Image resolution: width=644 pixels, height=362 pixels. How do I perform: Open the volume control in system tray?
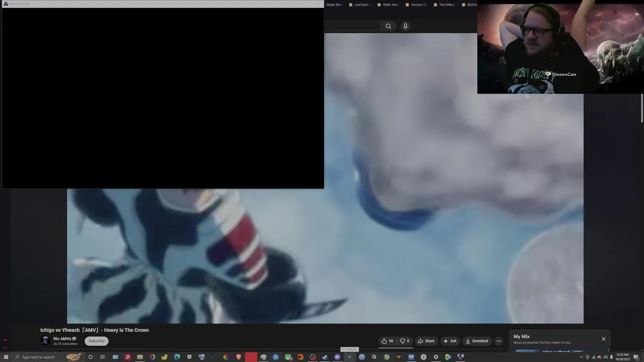click(x=605, y=357)
